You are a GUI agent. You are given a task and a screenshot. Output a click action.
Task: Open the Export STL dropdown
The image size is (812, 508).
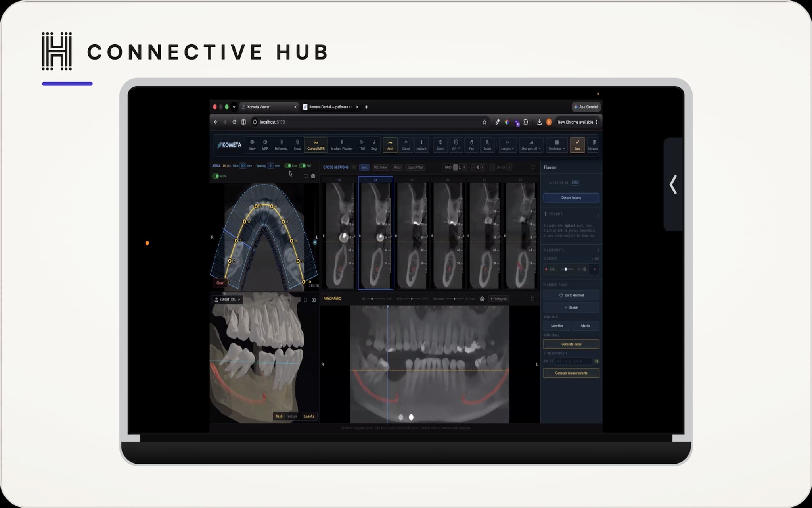(228, 300)
